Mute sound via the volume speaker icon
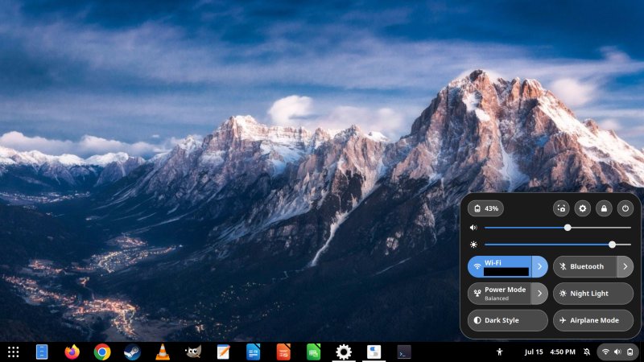Image resolution: width=644 pixels, height=362 pixels. click(475, 228)
